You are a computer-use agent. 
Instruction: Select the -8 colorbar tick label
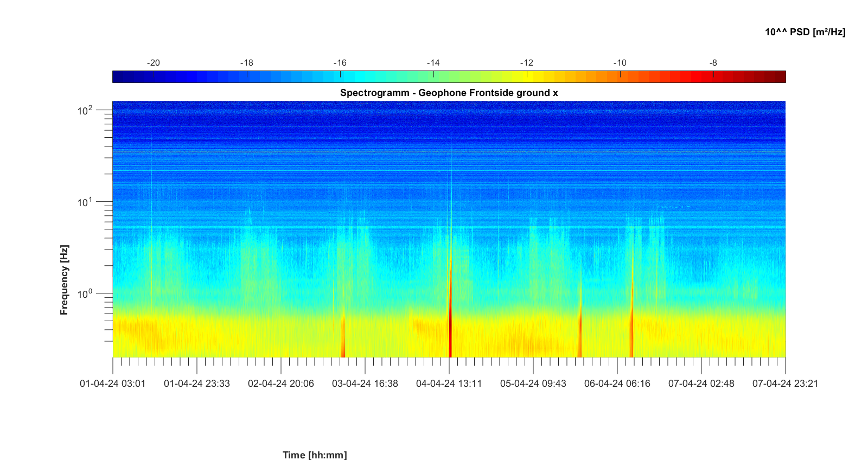coord(713,63)
